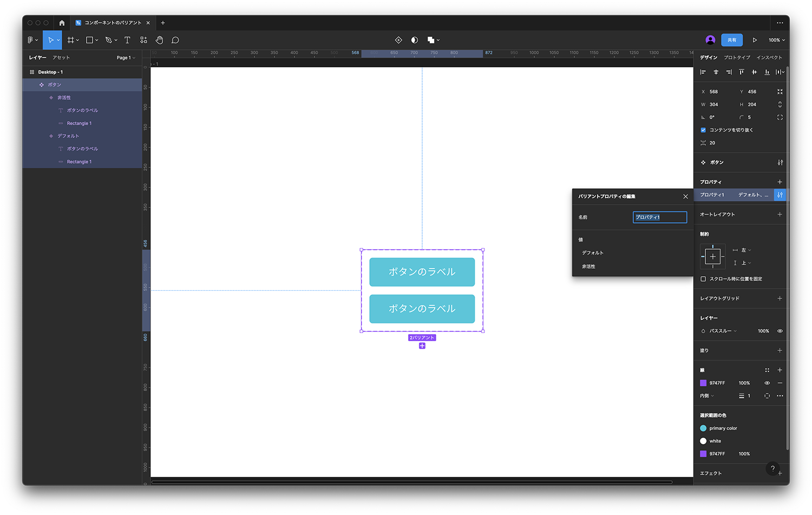Click the white color swatch
812x515 pixels.
[x=703, y=441]
